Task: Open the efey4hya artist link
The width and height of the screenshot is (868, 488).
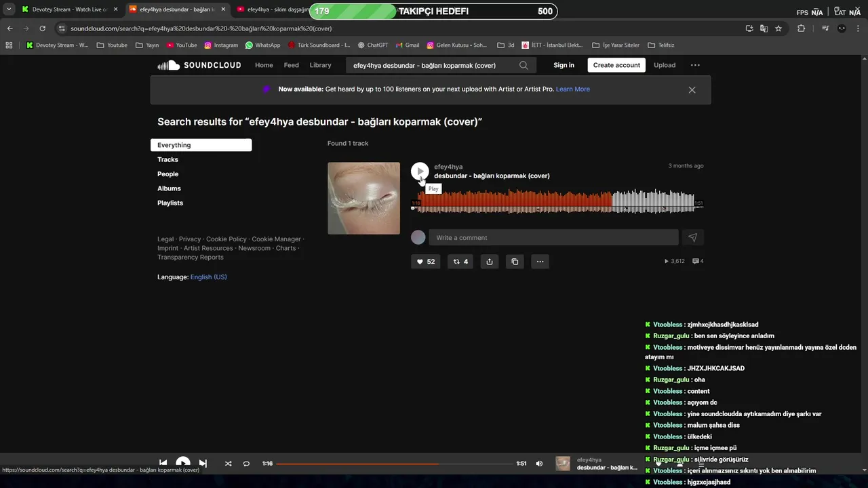Action: pyautogui.click(x=448, y=167)
